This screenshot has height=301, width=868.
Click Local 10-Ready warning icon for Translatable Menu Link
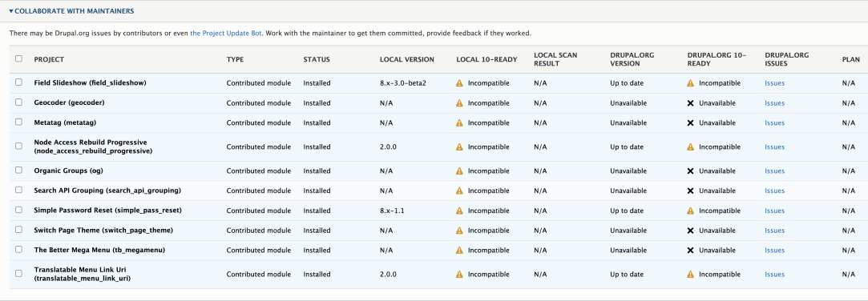click(459, 275)
